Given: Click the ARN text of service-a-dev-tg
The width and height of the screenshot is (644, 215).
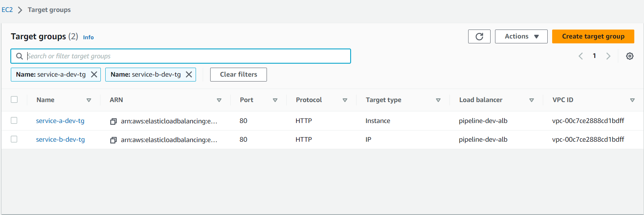Looking at the screenshot, I should click(x=169, y=121).
